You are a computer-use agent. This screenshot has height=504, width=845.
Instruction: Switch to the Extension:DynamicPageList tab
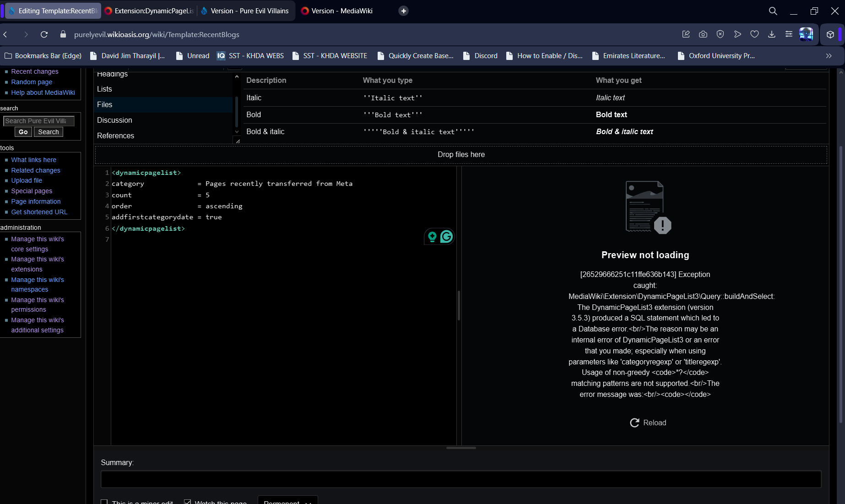tap(150, 11)
